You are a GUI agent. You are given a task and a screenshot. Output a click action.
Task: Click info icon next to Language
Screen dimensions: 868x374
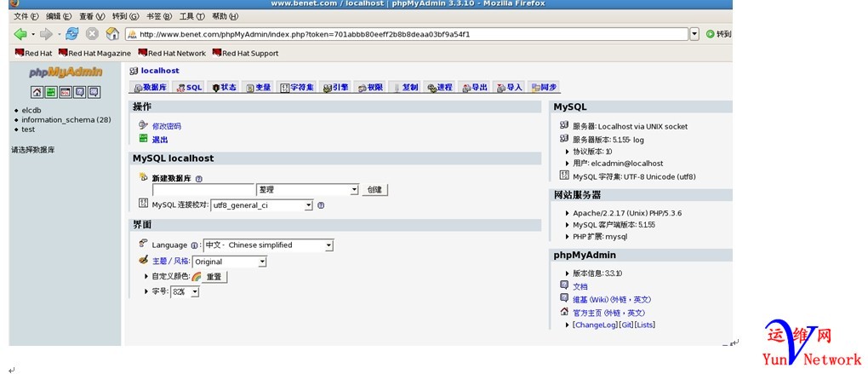point(194,245)
